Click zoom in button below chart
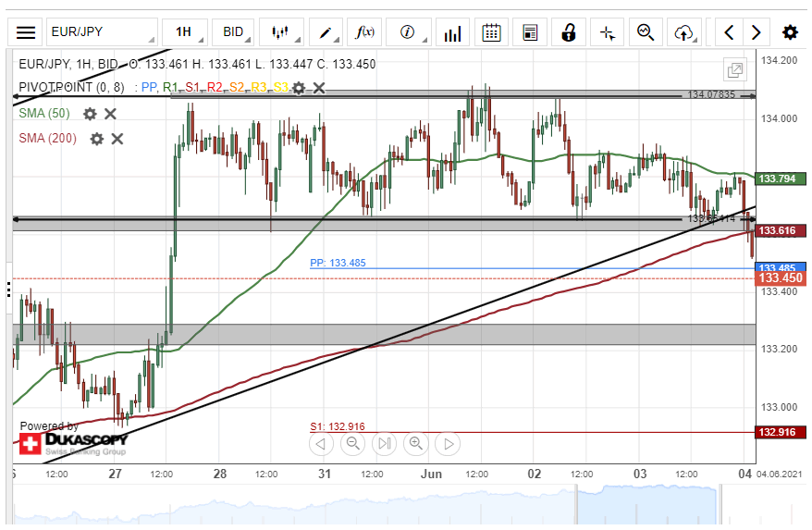 click(416, 444)
